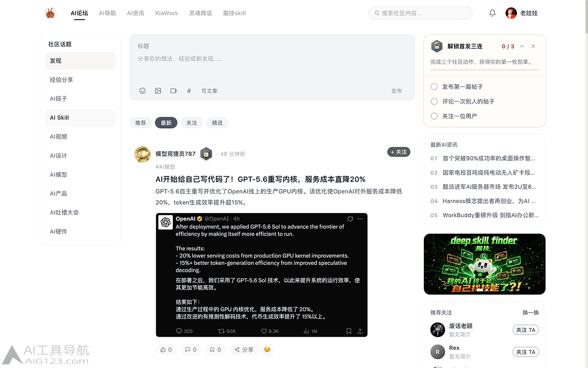Refresh recommended users via 换一换
This screenshot has height=368, width=588.
(531, 313)
